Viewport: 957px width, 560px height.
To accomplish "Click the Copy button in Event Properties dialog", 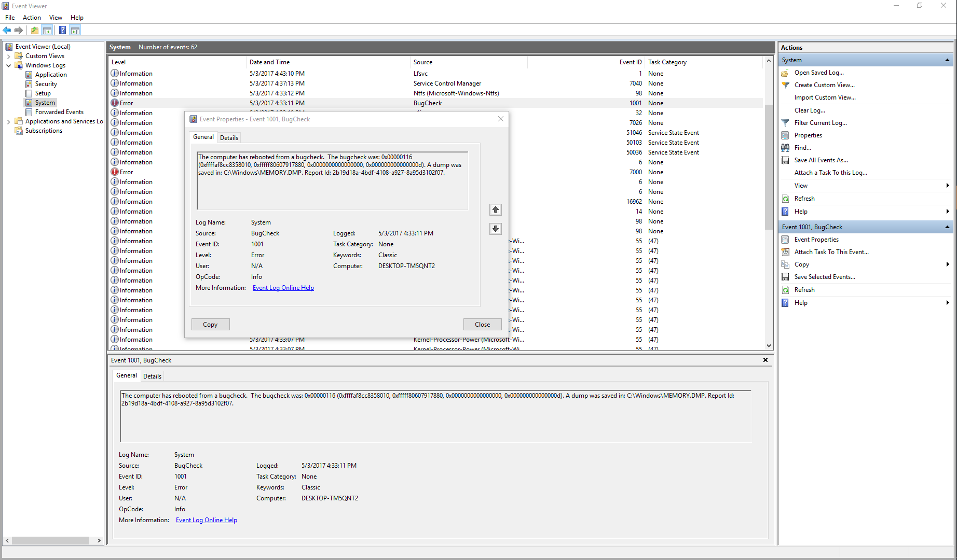I will pyautogui.click(x=210, y=325).
